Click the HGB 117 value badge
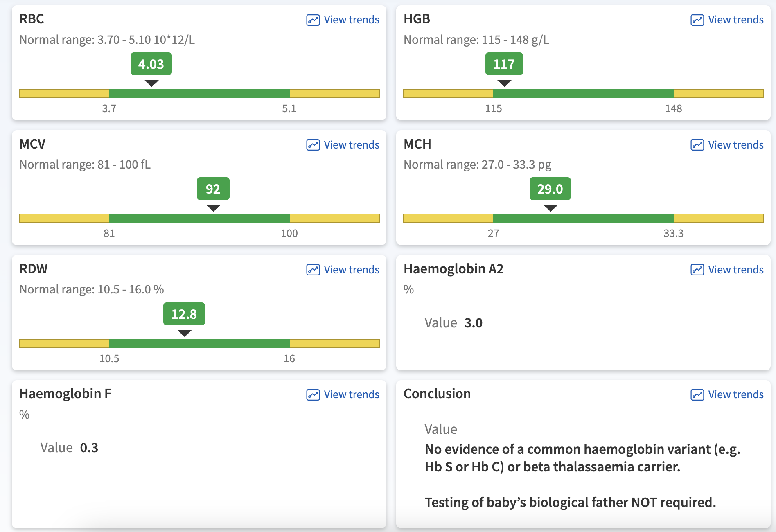 click(504, 64)
